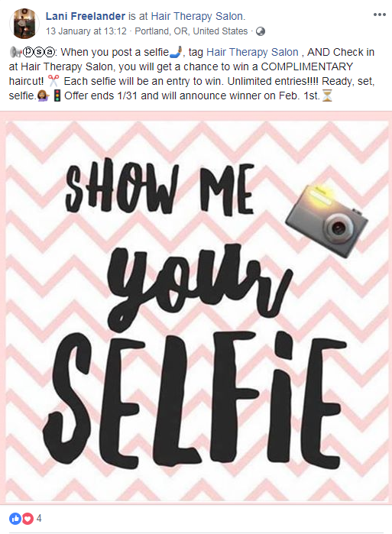Image resolution: width=392 pixels, height=534 pixels.
Task: Open Lani Freelander's profile picture
Action: [x=24, y=24]
